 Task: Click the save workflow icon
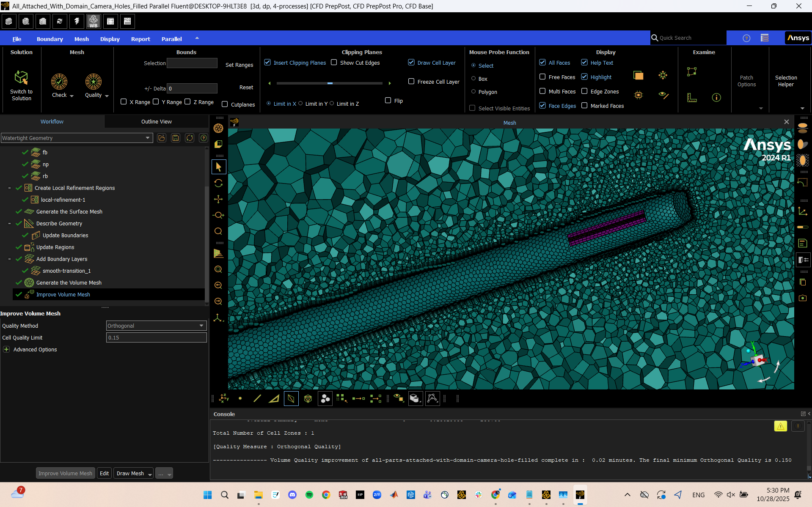click(x=176, y=138)
